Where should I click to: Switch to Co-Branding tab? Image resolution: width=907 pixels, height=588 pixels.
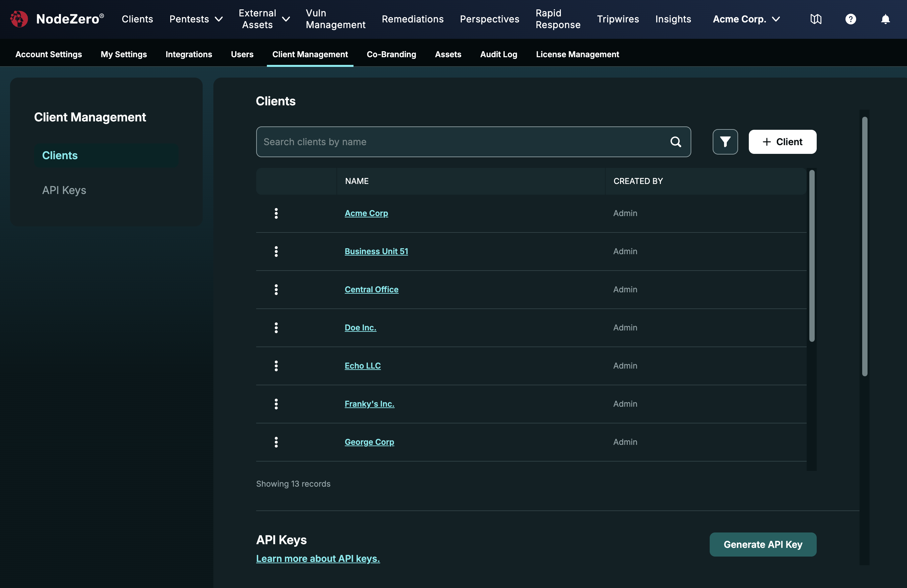(391, 54)
